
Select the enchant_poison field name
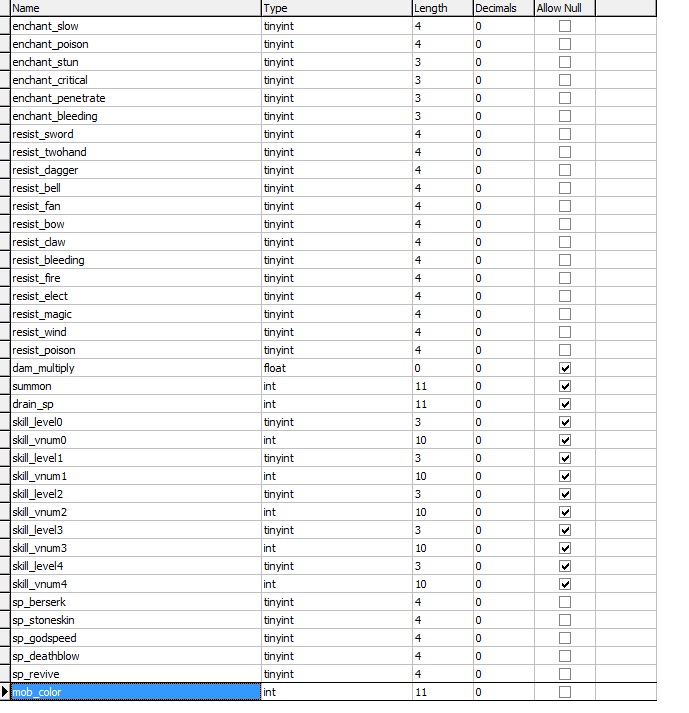pos(136,44)
